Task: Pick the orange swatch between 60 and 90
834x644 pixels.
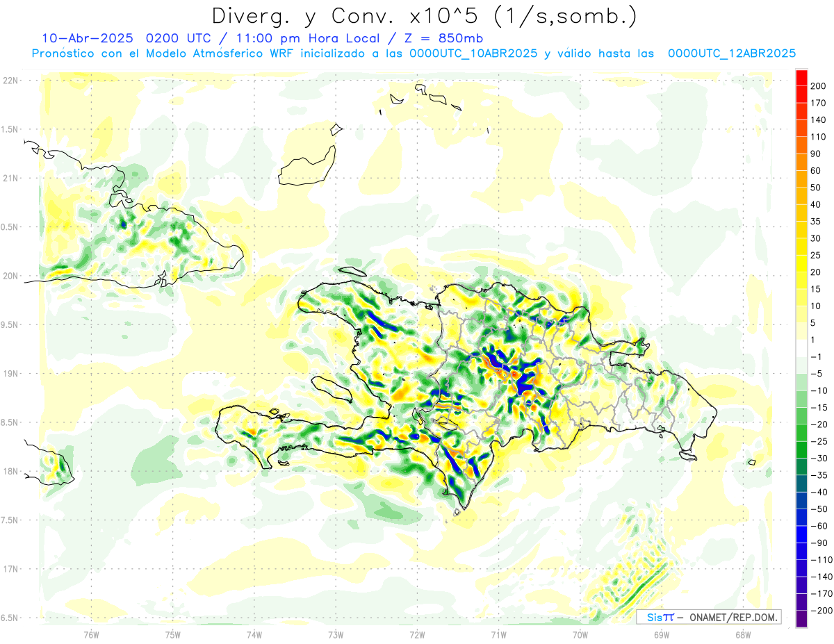Action: click(x=802, y=162)
